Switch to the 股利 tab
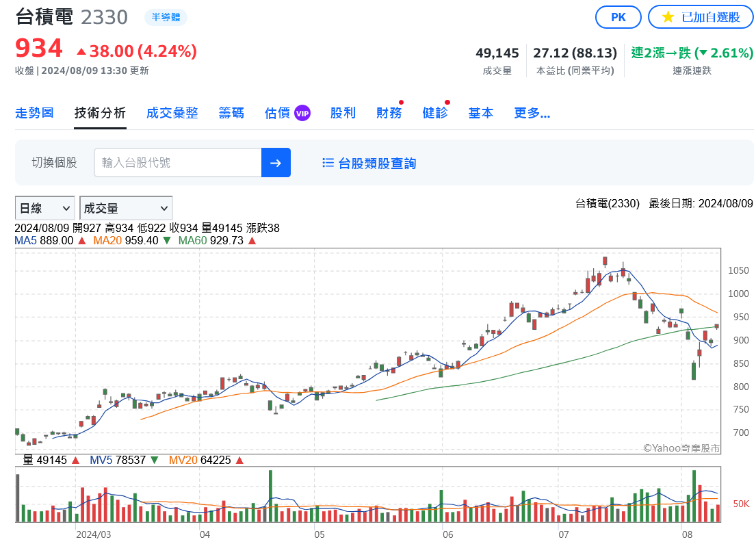Screen dimensions: 756x544 343,114
